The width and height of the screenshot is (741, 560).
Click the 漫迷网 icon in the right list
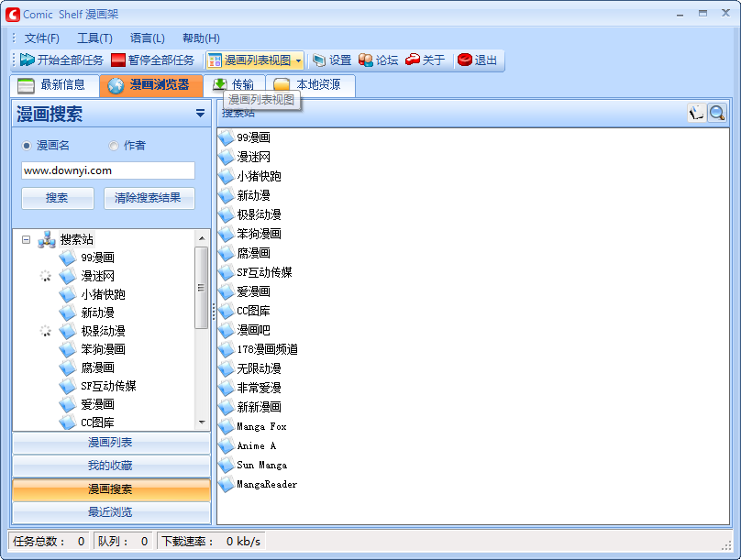point(227,157)
